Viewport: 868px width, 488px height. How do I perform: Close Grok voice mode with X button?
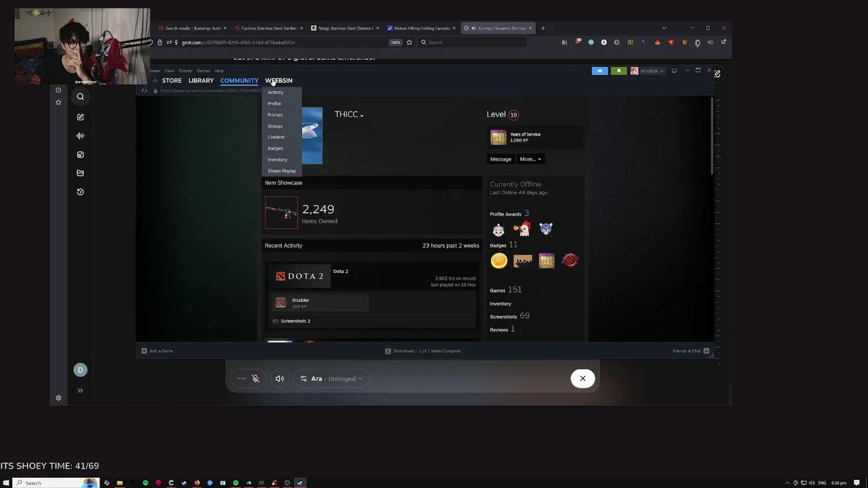(583, 378)
